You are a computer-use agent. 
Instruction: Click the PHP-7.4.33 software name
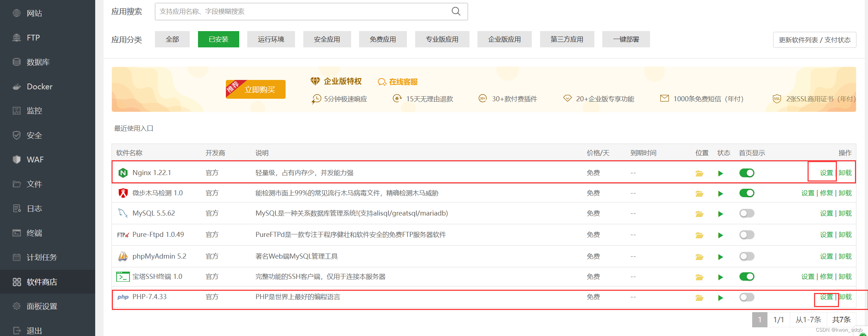click(x=149, y=297)
